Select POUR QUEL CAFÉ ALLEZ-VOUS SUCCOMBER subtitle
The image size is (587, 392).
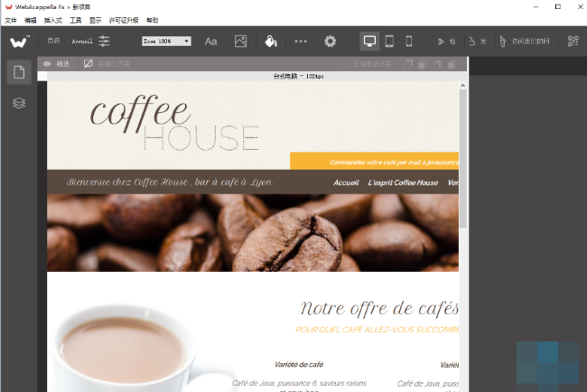coord(377,330)
